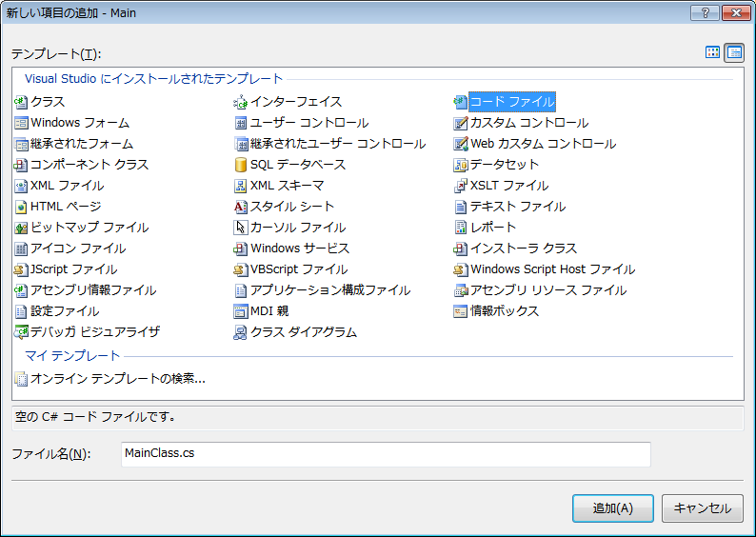Close the 新しい項目の追加 dialog

(736, 13)
